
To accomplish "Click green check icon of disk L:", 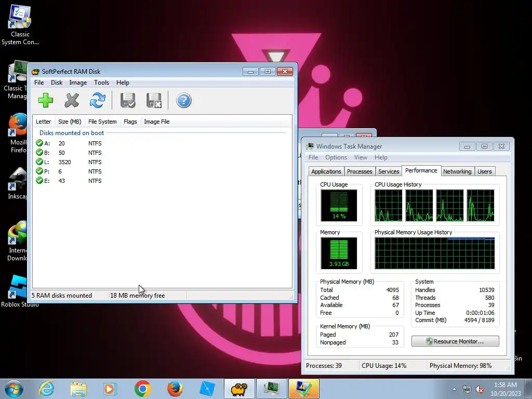I will click(39, 162).
